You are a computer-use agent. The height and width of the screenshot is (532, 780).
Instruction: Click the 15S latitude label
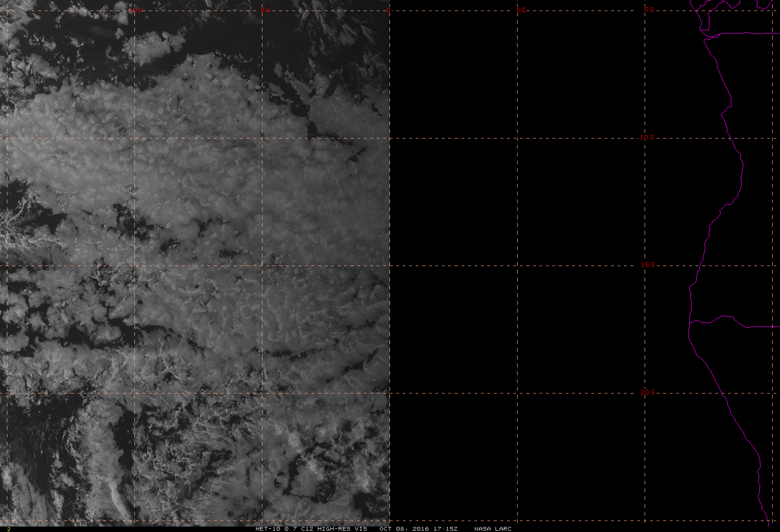click(647, 265)
